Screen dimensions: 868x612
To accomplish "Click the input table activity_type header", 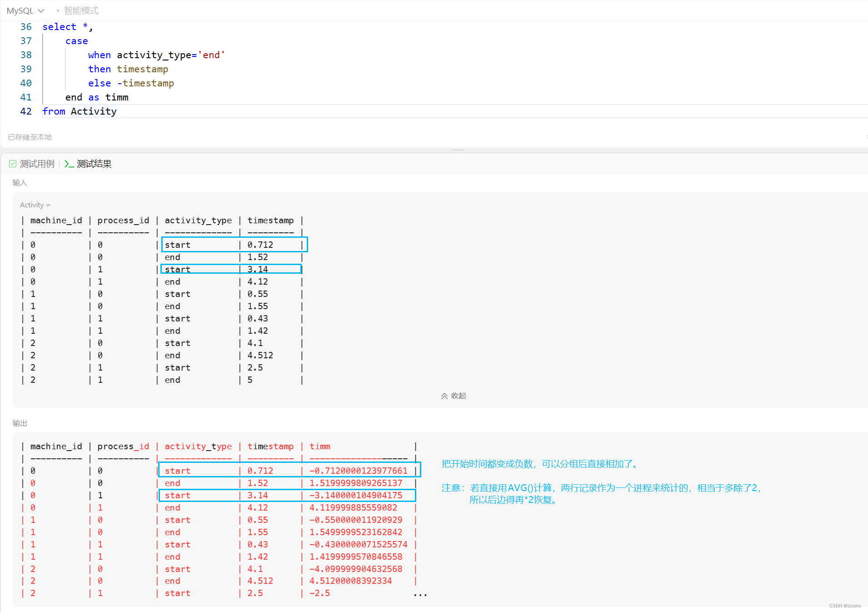I will [x=198, y=221].
